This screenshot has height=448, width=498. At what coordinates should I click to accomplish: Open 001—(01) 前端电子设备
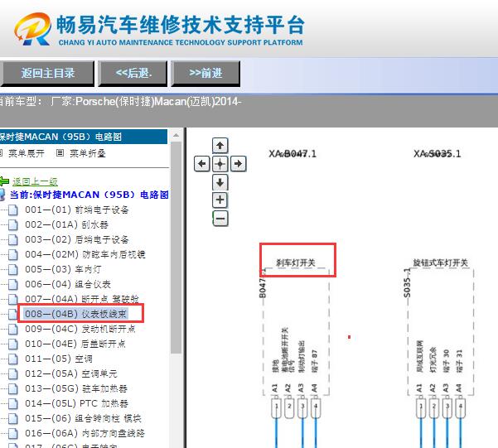[77, 210]
